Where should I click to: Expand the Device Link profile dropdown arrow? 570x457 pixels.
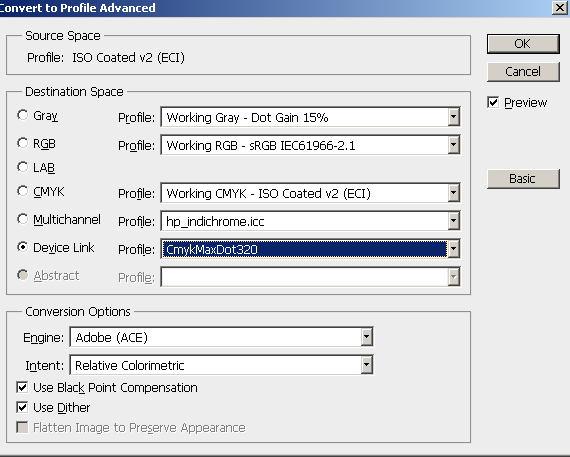453,249
